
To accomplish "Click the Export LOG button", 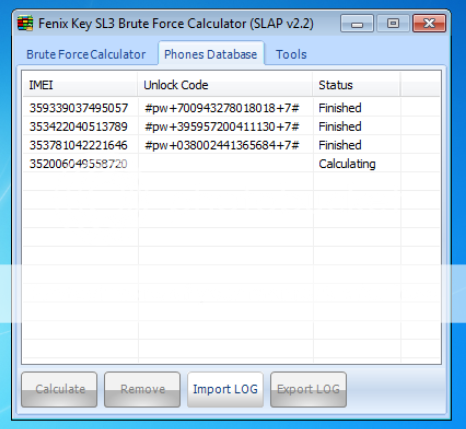I will 308,389.
